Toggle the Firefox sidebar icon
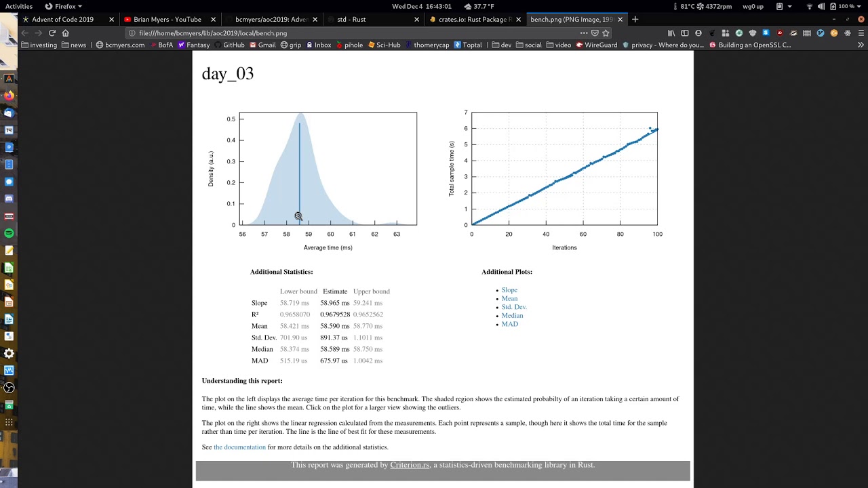Screen dimensions: 868x488 click(x=685, y=33)
